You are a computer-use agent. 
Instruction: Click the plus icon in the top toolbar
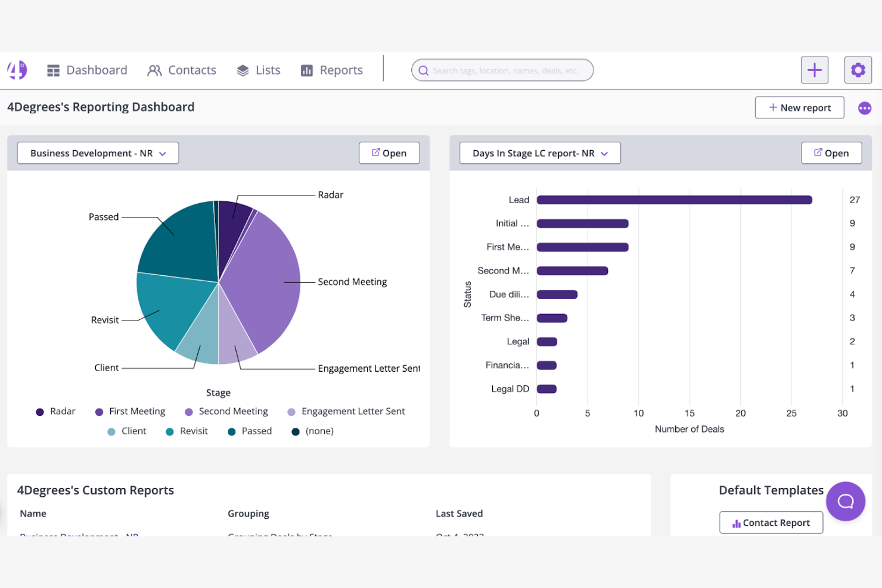pos(814,70)
